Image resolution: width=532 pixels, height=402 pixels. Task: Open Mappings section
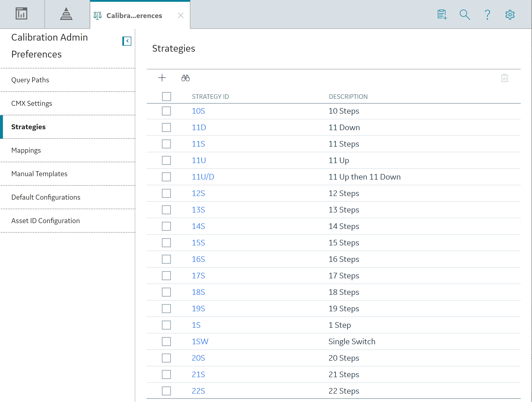point(68,150)
